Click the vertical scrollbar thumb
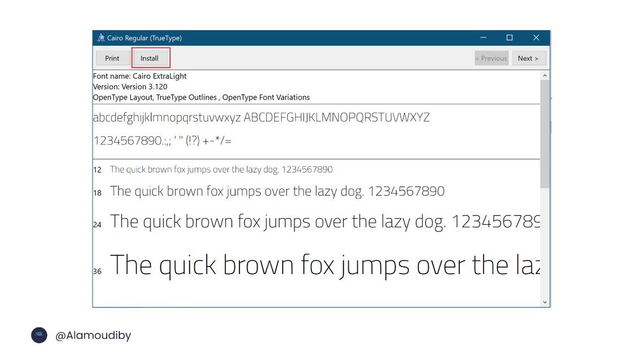This screenshot has height=362, width=644. click(x=545, y=134)
